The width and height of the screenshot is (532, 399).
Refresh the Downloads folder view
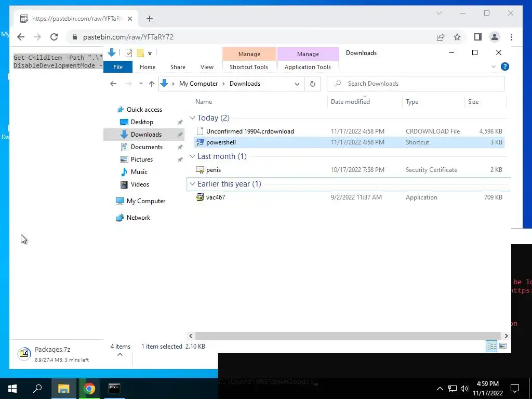click(312, 84)
